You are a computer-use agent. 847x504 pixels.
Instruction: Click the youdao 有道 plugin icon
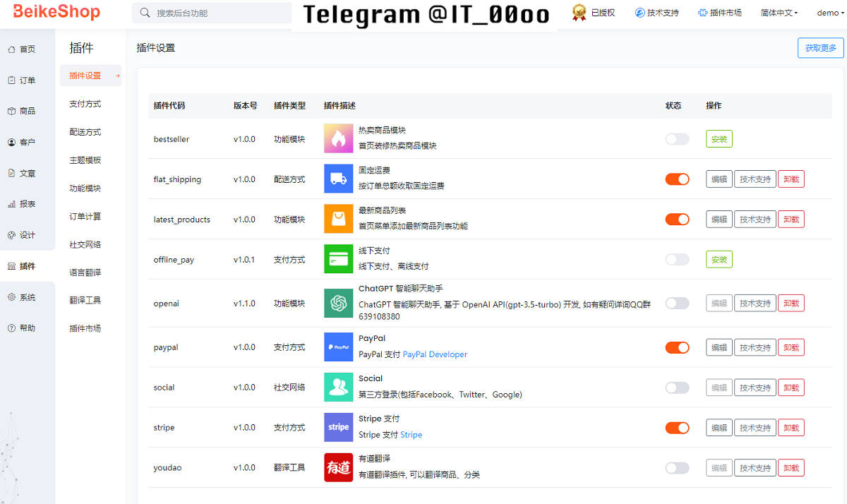338,467
